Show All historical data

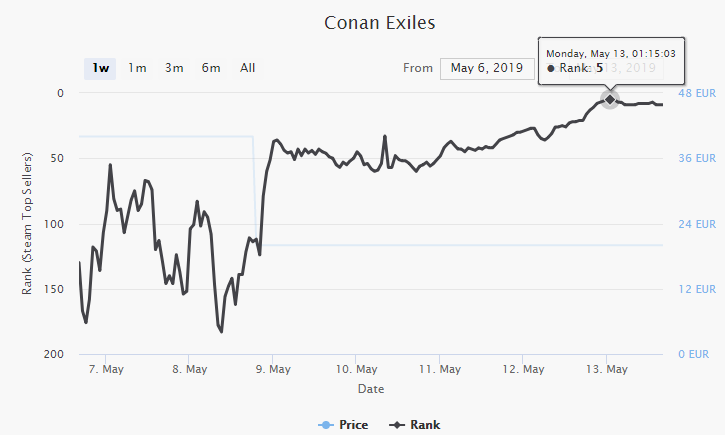(x=247, y=68)
